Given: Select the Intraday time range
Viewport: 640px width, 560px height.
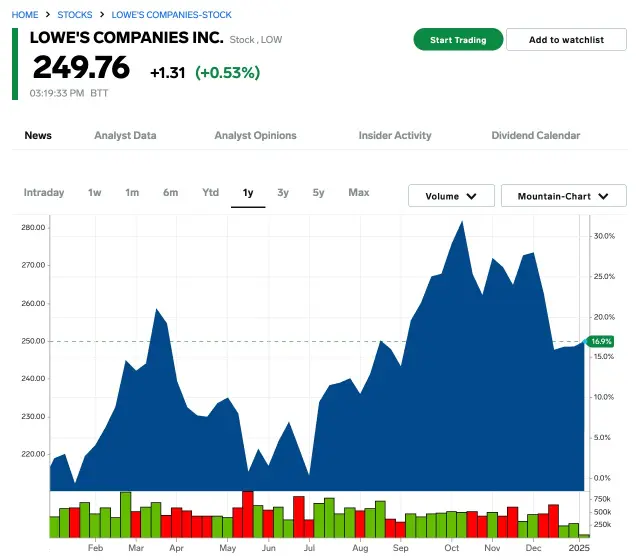Looking at the screenshot, I should [x=44, y=192].
